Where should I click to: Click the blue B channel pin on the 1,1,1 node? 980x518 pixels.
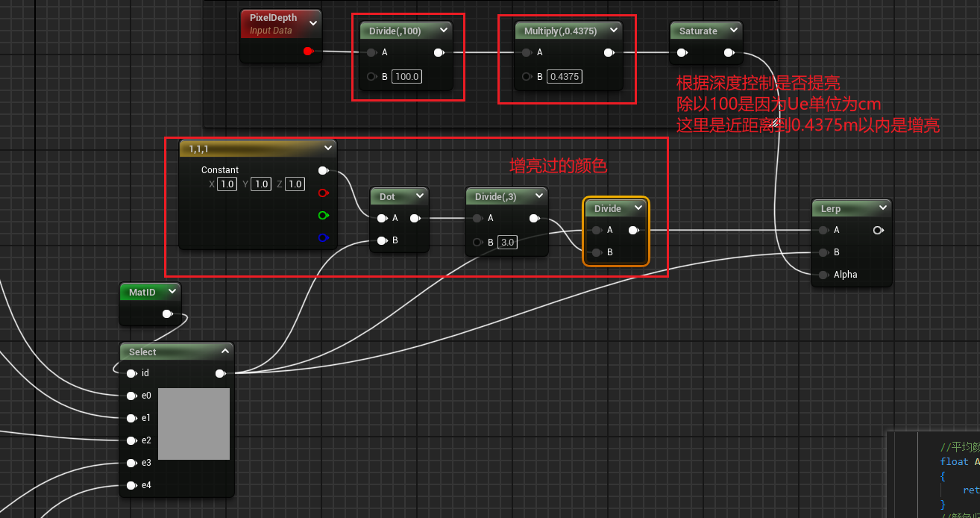coord(323,238)
